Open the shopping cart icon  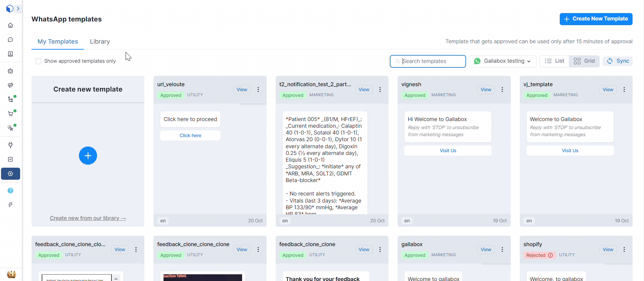10,114
